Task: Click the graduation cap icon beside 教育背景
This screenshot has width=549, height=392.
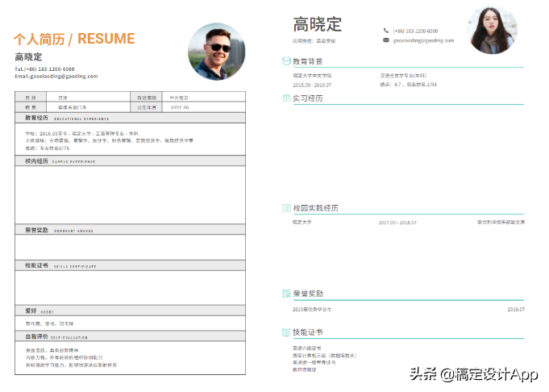Action: [x=286, y=61]
